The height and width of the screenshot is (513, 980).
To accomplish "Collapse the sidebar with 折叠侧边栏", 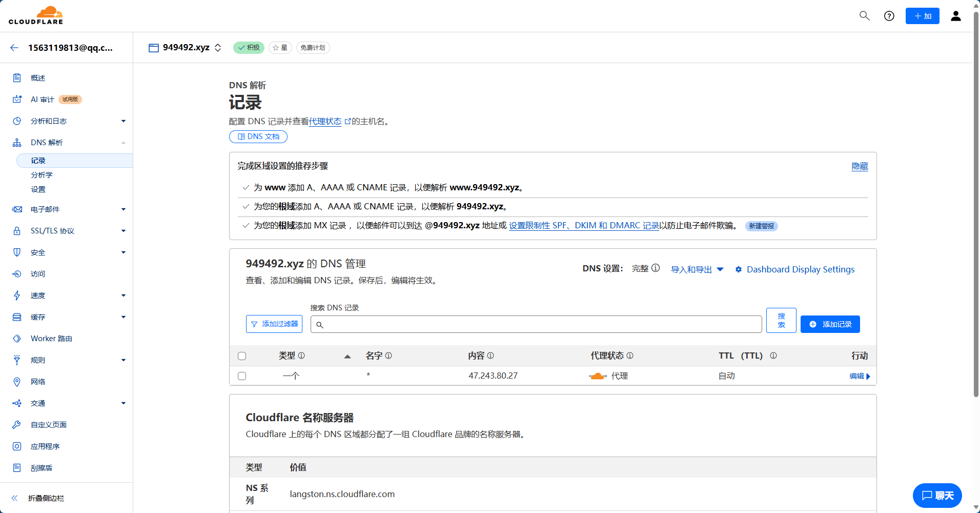I will tap(38, 498).
